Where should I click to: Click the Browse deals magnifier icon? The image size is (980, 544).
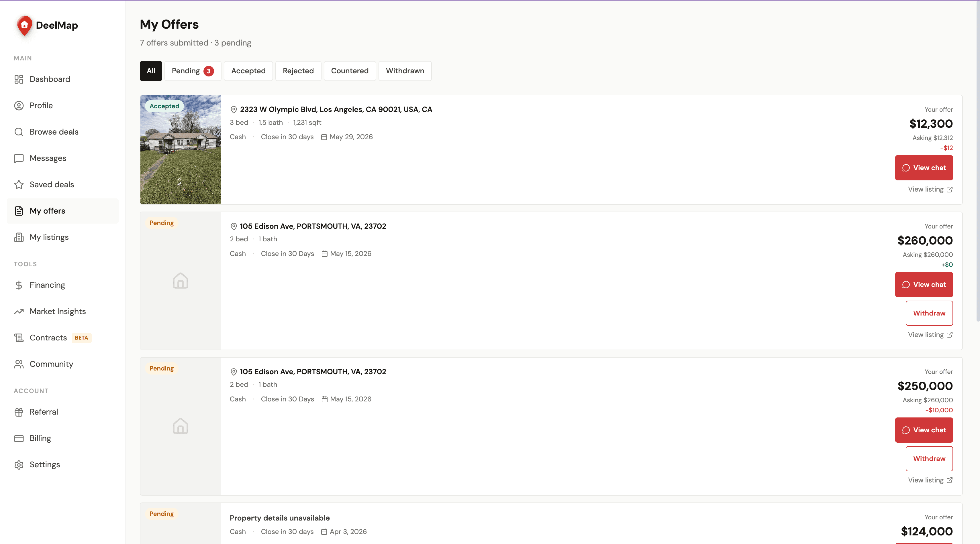(x=19, y=132)
